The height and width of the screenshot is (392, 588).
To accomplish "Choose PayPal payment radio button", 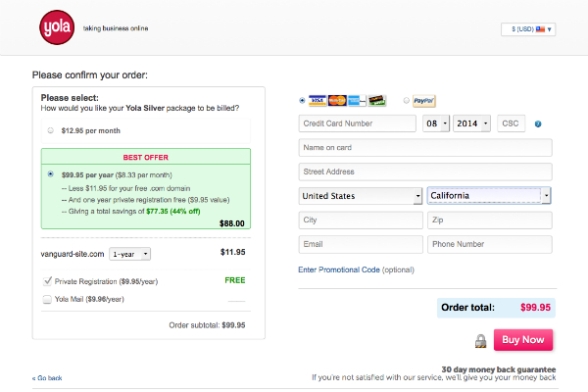I will pos(406,100).
